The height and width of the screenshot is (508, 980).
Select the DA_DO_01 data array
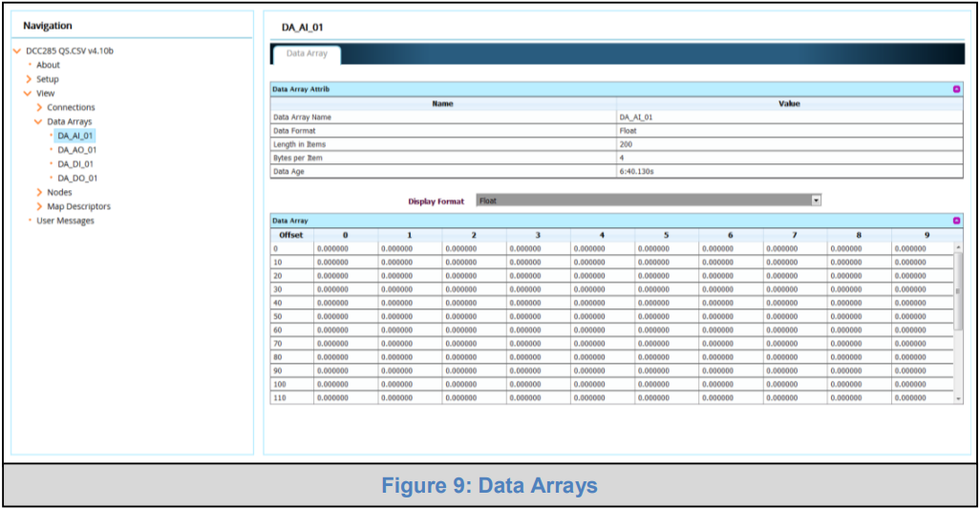77,178
